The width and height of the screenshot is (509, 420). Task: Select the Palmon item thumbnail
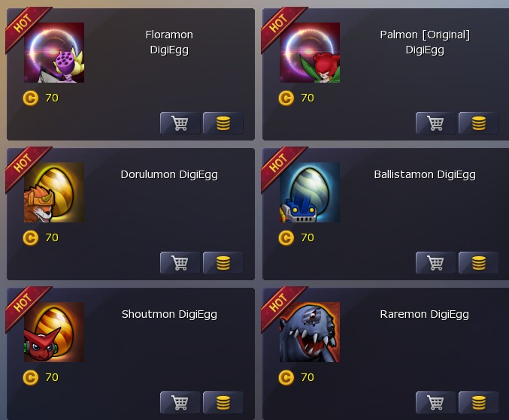pos(310,53)
